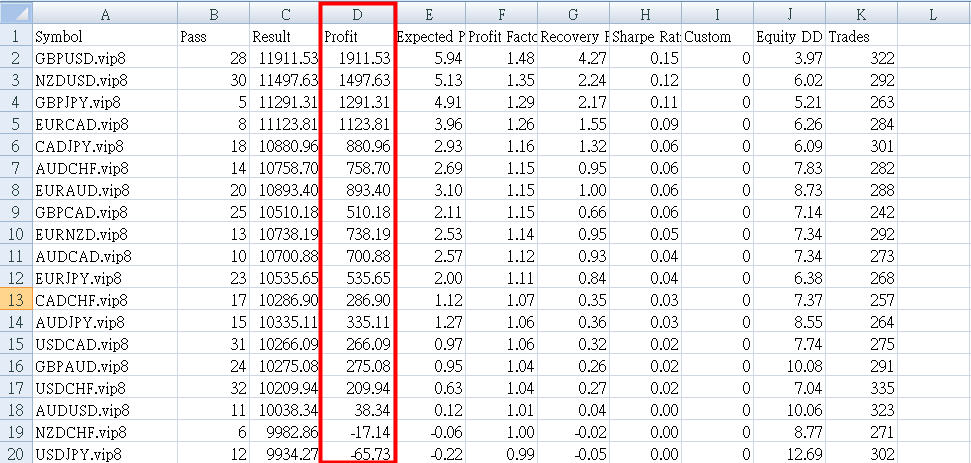Click the Symbol header cell
Viewport: 971px width, 463px height.
point(104,36)
